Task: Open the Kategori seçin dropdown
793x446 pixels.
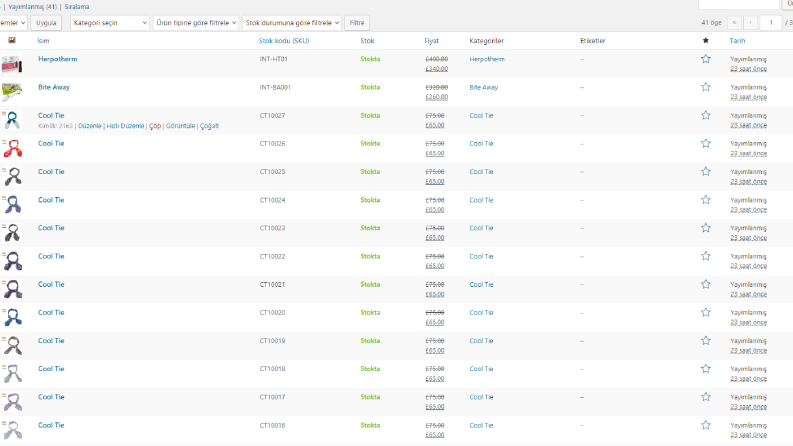Action: [110, 23]
